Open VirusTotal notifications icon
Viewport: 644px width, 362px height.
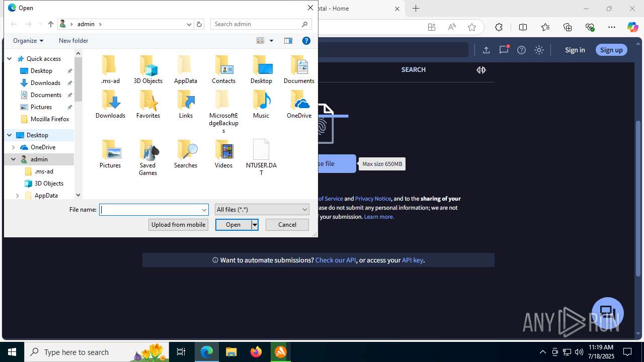[504, 50]
